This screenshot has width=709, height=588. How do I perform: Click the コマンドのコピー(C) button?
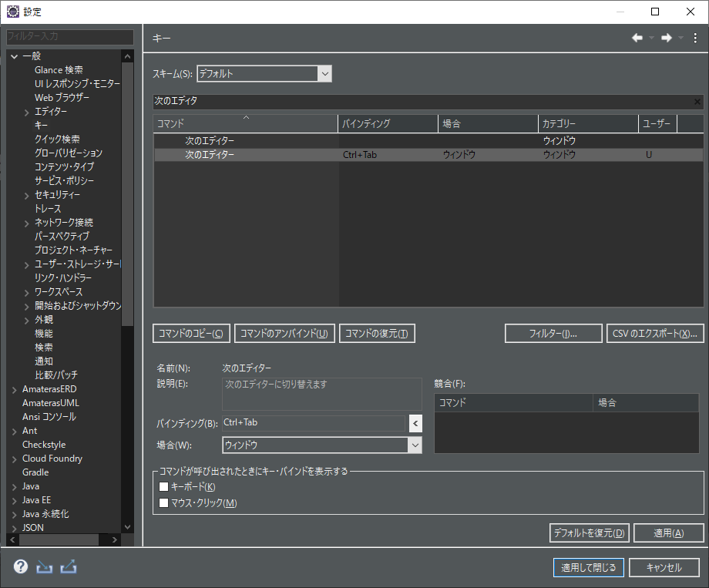[x=191, y=334]
